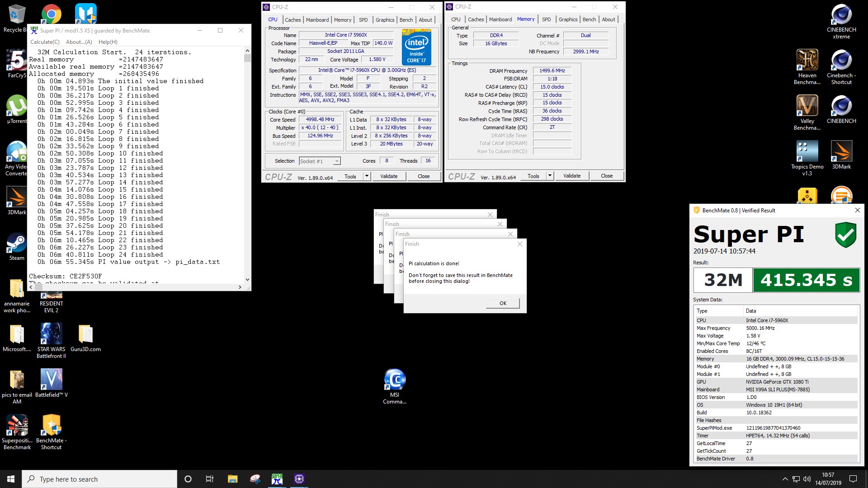Open Graphics tab in right CPU-Z
The width and height of the screenshot is (868, 488).
(568, 19)
